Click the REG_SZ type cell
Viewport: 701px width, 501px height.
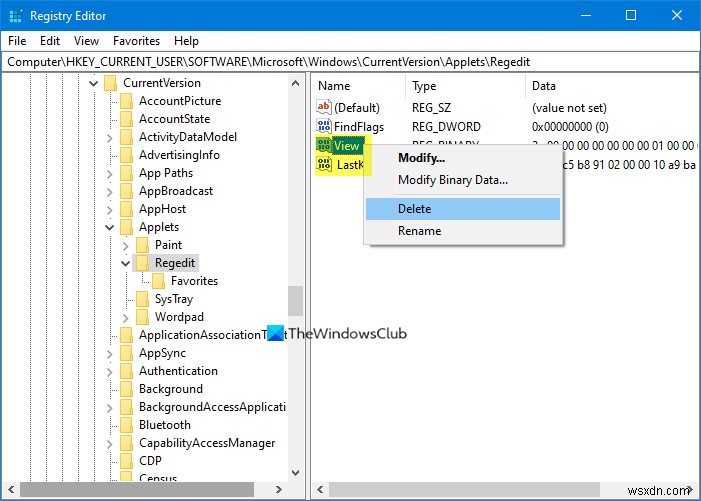click(431, 108)
